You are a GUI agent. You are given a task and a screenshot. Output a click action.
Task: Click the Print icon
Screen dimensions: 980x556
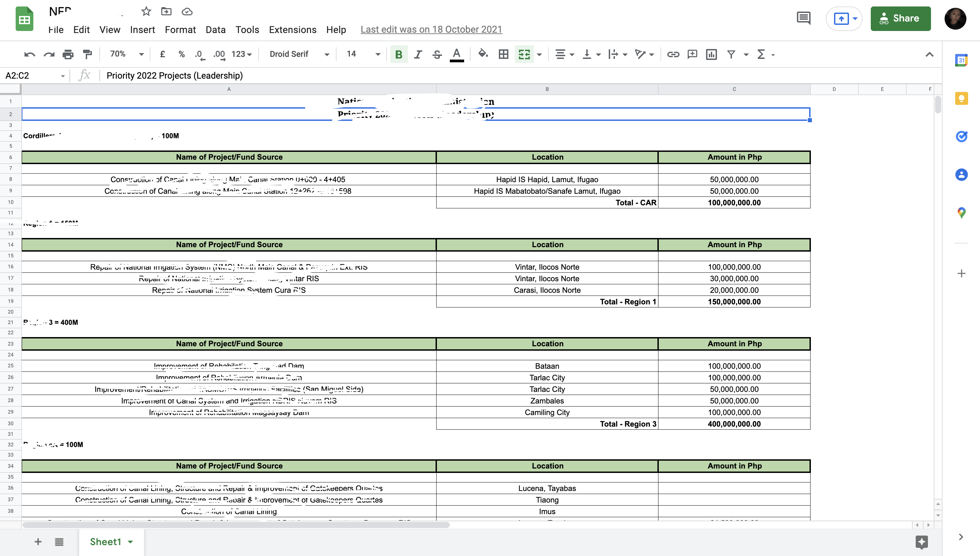click(x=68, y=54)
